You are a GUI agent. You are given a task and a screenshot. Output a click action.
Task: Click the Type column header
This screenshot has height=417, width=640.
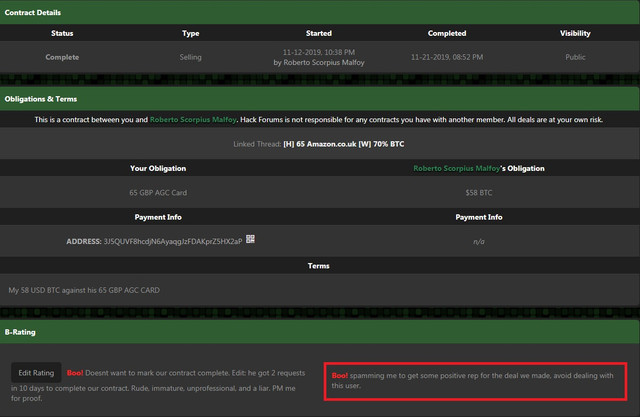tap(191, 33)
